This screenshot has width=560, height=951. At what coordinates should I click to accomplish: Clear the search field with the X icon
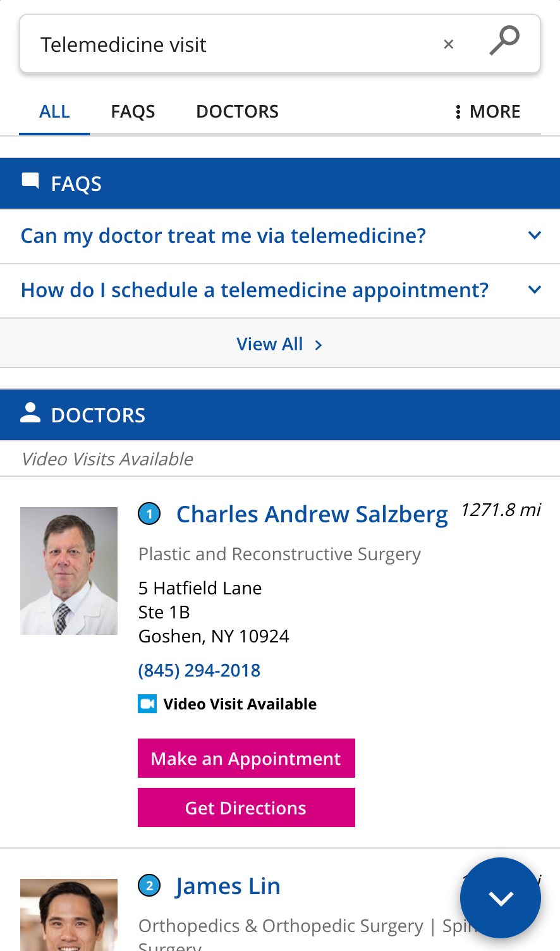point(449,44)
